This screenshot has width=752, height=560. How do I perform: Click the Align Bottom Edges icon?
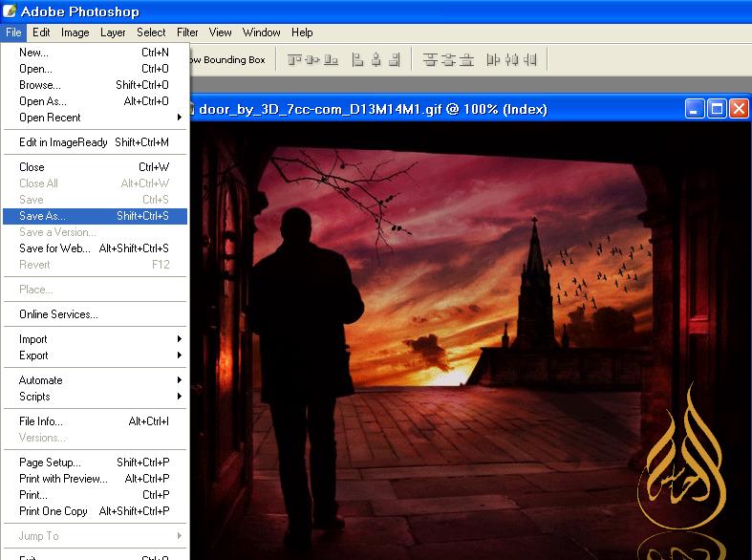331,60
